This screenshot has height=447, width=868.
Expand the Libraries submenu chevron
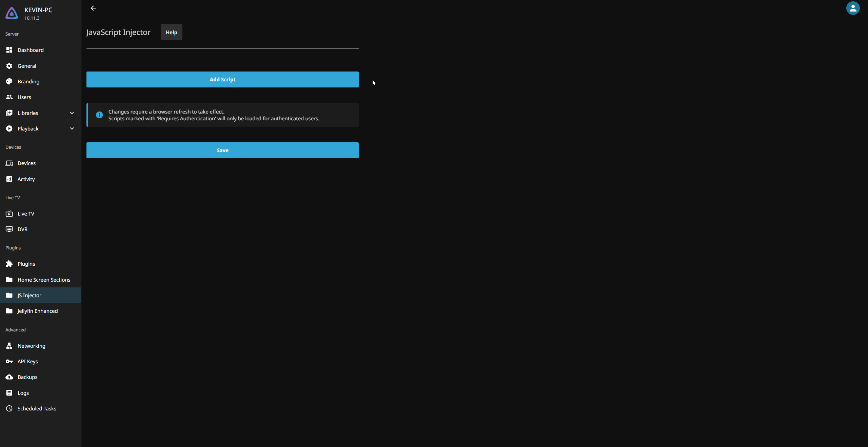pyautogui.click(x=72, y=113)
